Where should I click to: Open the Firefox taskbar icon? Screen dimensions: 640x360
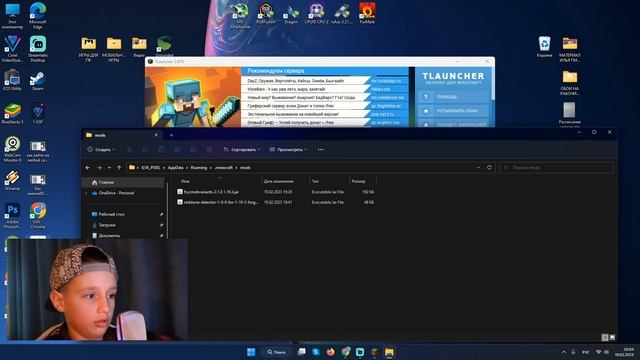point(331,352)
